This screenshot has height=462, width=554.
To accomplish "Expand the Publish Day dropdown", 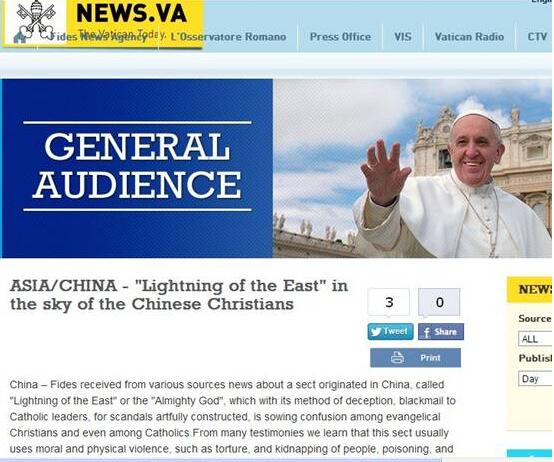I will pyautogui.click(x=535, y=379).
